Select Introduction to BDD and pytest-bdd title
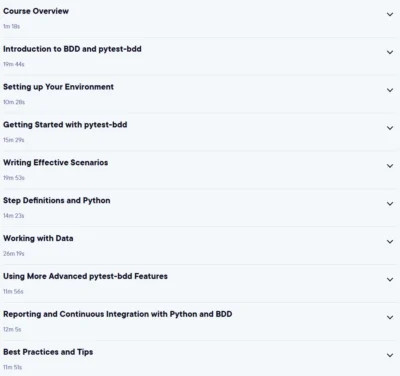The height and width of the screenshot is (376, 400). click(72, 49)
